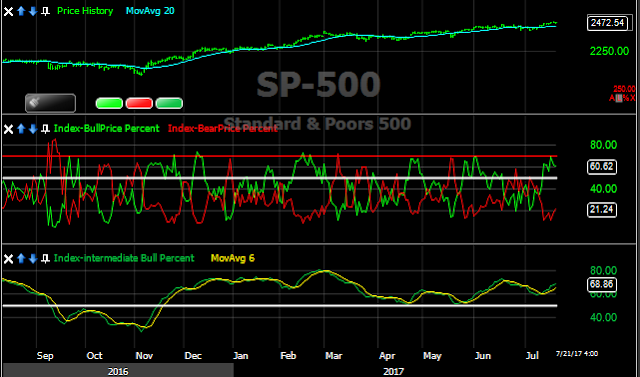Move Index-intermediate Bull Percent pane down

point(33,258)
